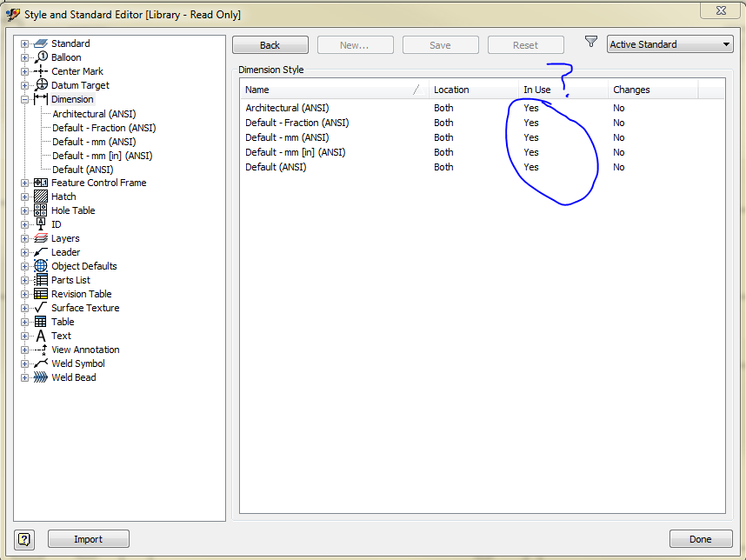Click the Surface Texture checkmark icon

pyautogui.click(x=41, y=308)
